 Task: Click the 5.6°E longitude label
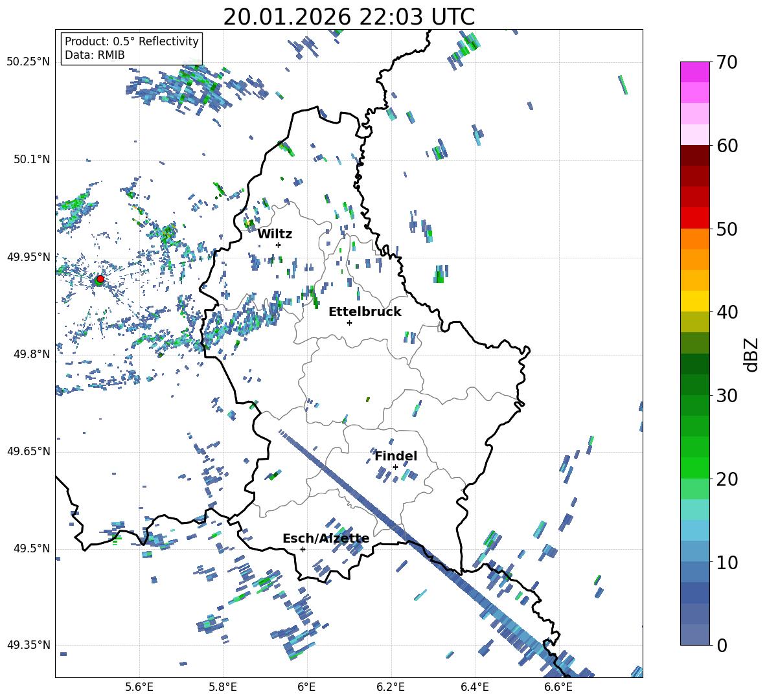(139, 687)
